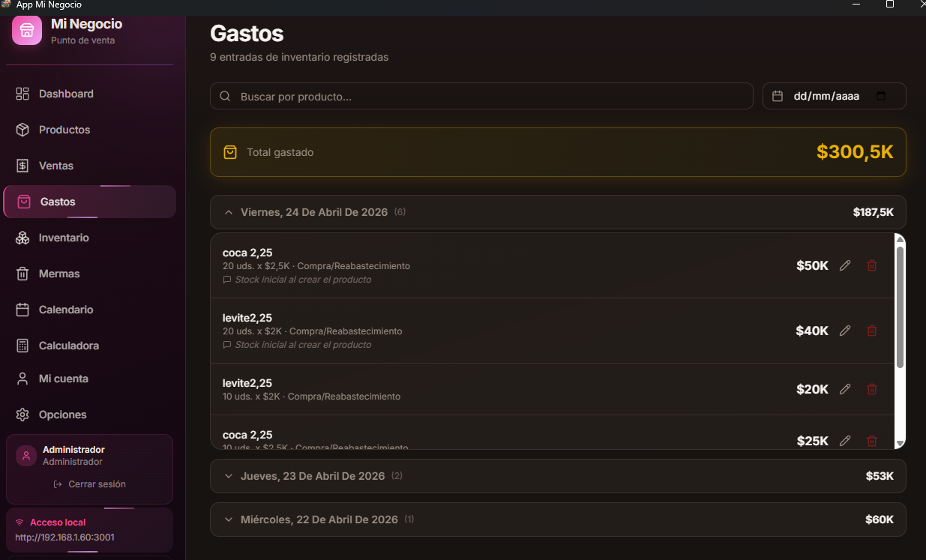The height and width of the screenshot is (560, 926).
Task: Click the Mi Negocio store logo icon
Action: tap(27, 30)
